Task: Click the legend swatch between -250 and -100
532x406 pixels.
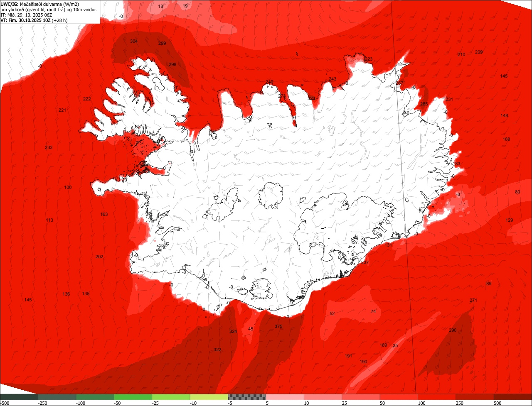Action: (57, 397)
